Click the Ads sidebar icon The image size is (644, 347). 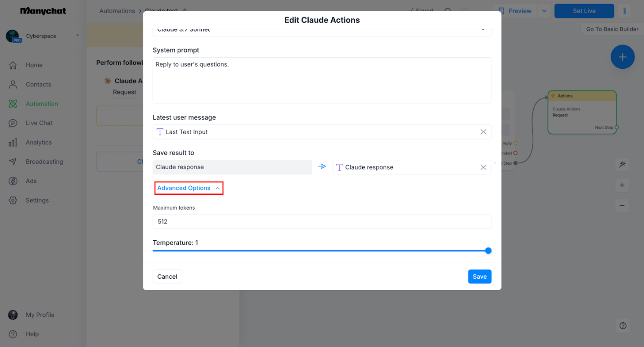(x=13, y=181)
